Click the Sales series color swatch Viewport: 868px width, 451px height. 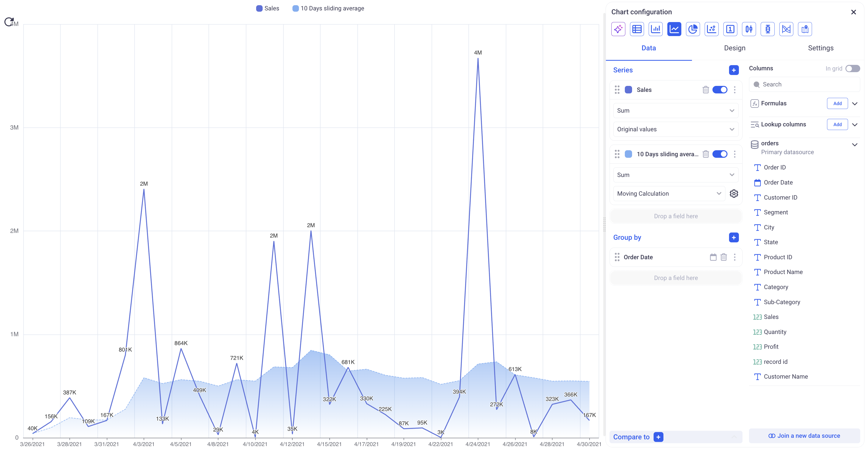click(628, 90)
